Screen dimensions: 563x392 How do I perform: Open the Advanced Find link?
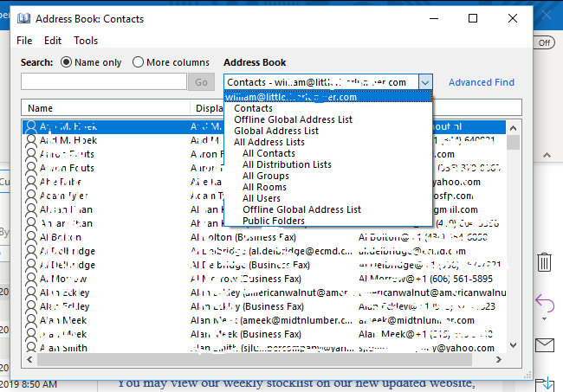(481, 82)
